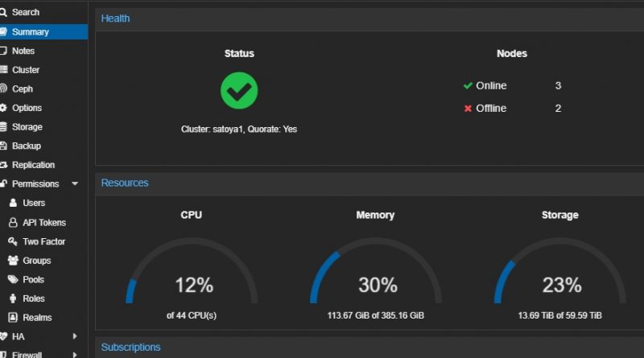The width and height of the screenshot is (644, 358).
Task: Click the Replication arrows icon
Action: pos(4,165)
